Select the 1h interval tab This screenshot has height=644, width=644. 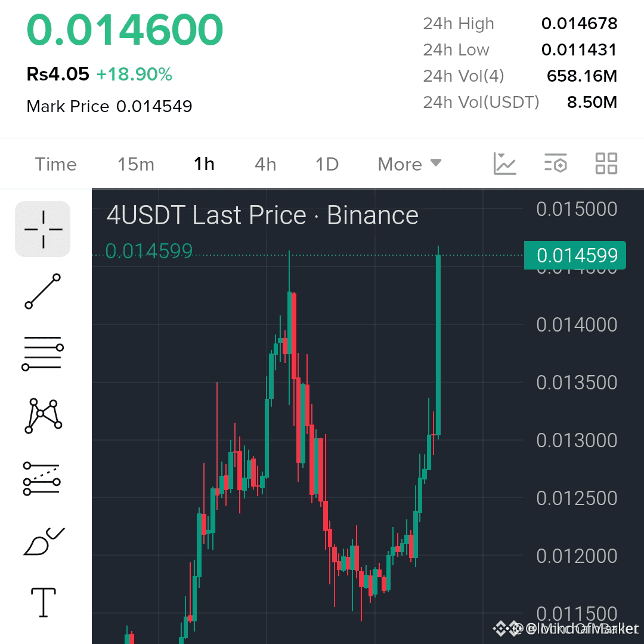pos(204,164)
